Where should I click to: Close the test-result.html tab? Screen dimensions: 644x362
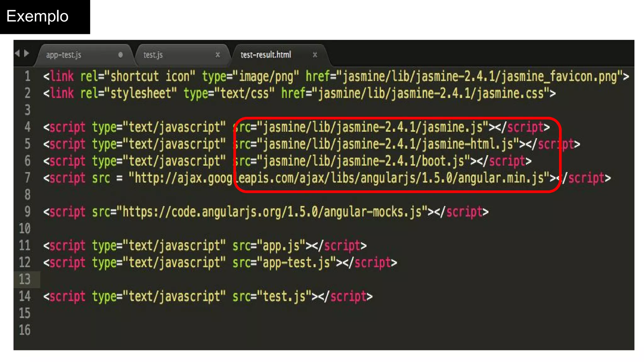[x=315, y=55]
